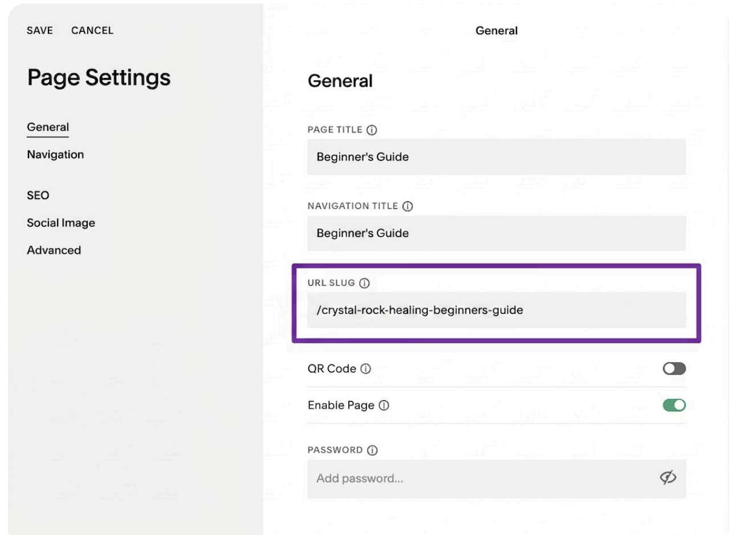Click the Navigation Title info icon
The height and width of the screenshot is (535, 756).
coord(408,206)
